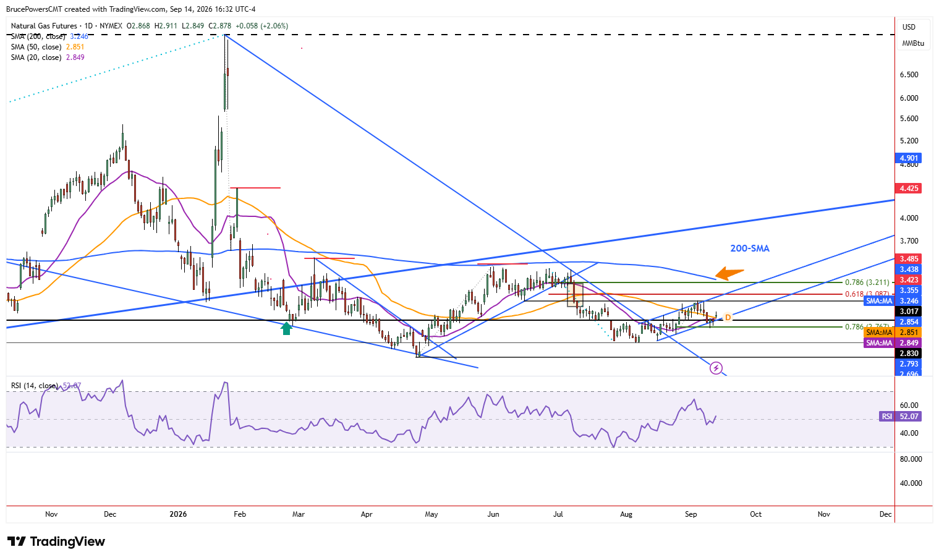Select the SMA (50, close) legend
The height and width of the screenshot is (560, 939).
[x=48, y=47]
